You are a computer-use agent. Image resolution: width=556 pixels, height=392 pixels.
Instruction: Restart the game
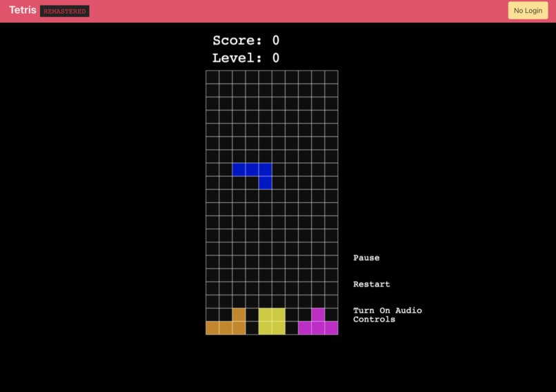point(371,284)
